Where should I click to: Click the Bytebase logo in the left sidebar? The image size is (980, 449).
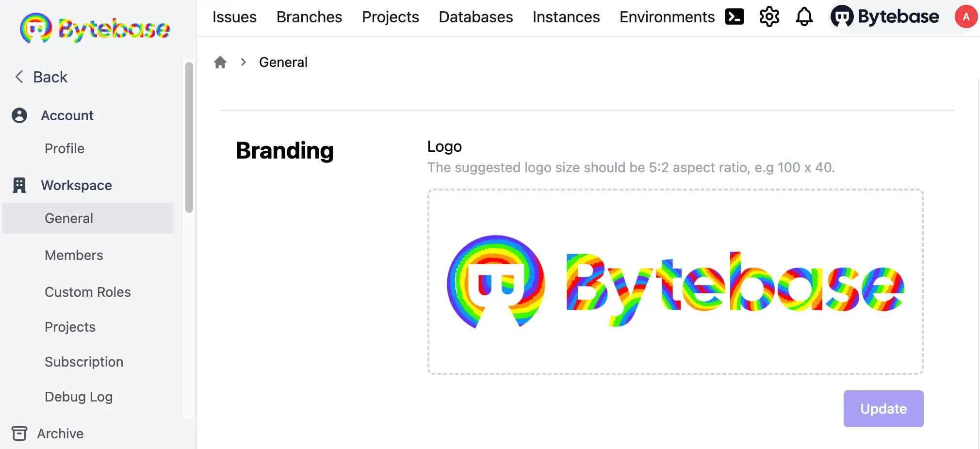click(x=94, y=29)
